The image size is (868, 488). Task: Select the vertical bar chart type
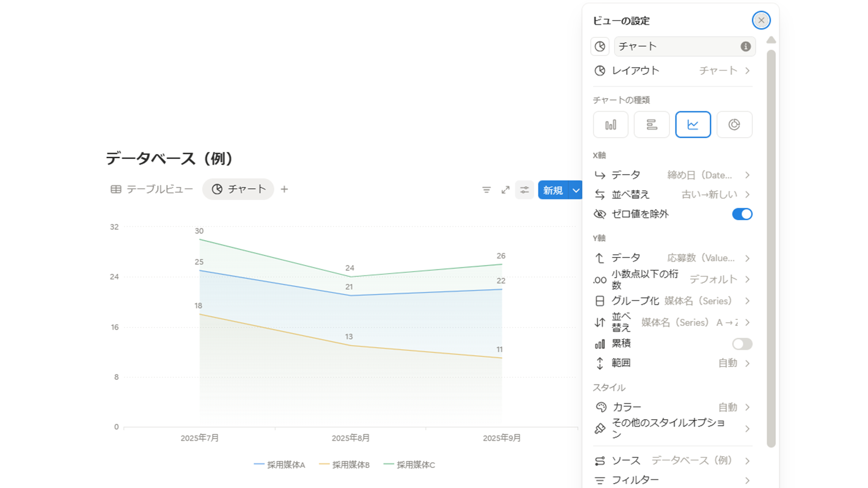coord(610,125)
